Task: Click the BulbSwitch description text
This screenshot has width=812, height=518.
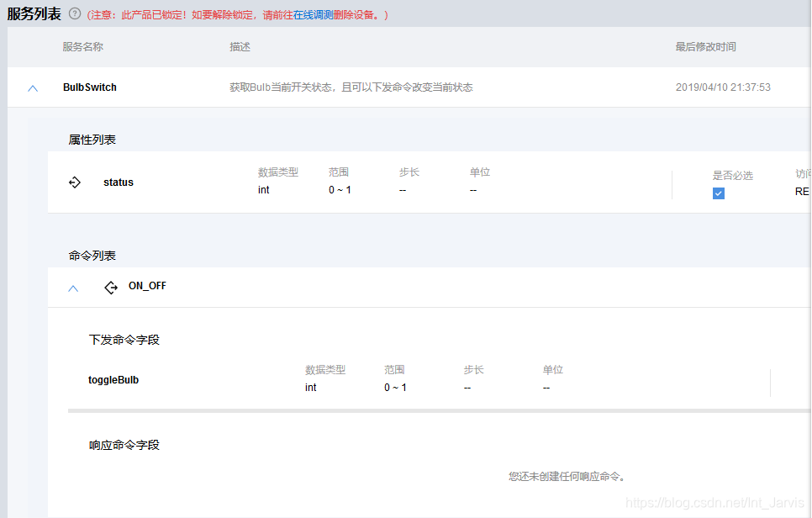Action: (x=351, y=87)
